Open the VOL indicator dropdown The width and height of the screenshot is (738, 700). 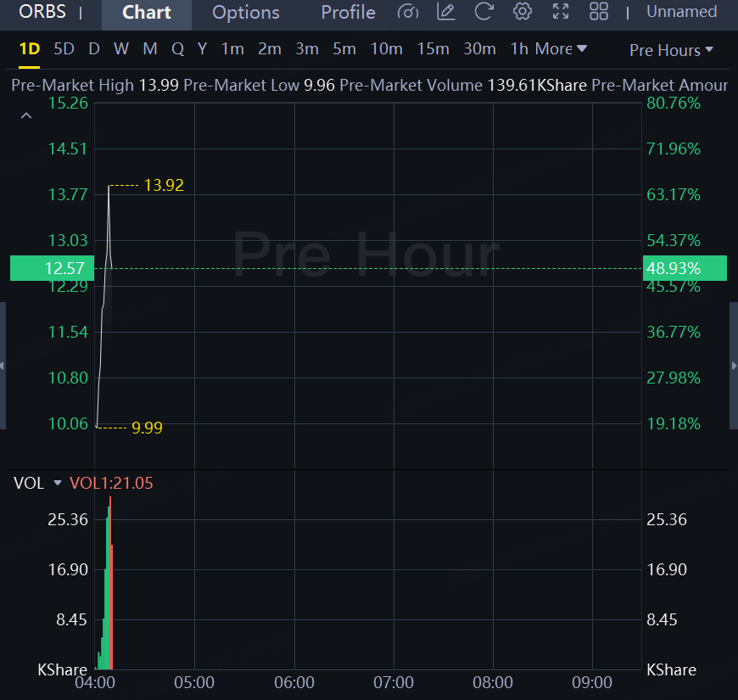pyautogui.click(x=58, y=483)
